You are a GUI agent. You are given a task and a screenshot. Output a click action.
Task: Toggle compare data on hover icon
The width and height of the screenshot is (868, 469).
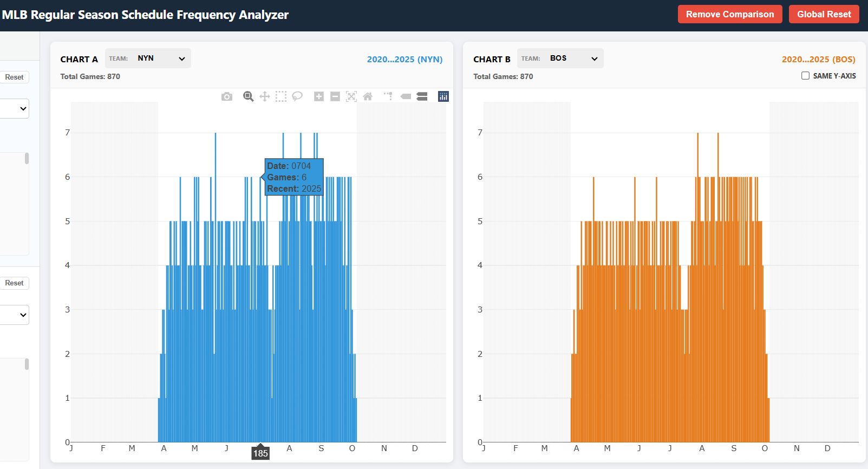click(x=422, y=96)
